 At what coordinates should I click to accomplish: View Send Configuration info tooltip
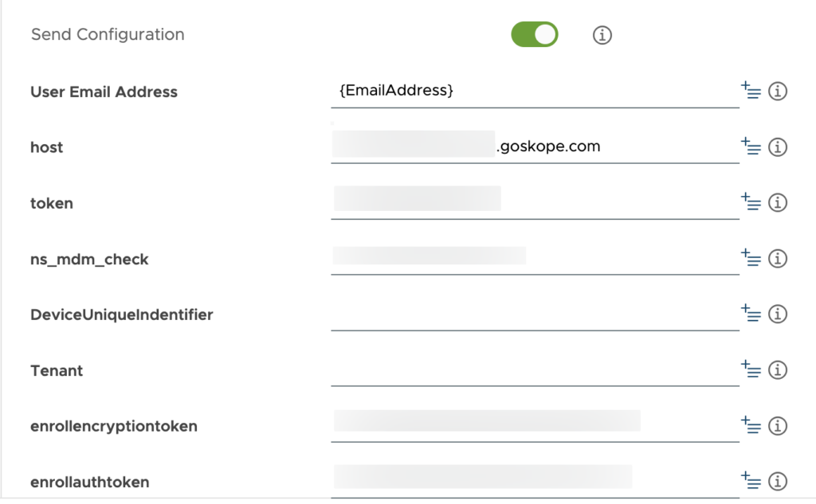(602, 35)
